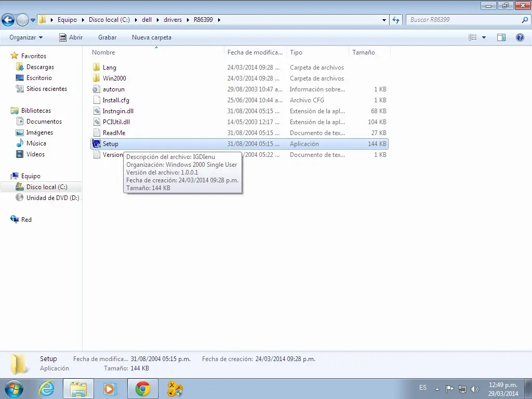This screenshot has width=532, height=399.
Task: Click the Grabar toolbar button
Action: point(107,37)
